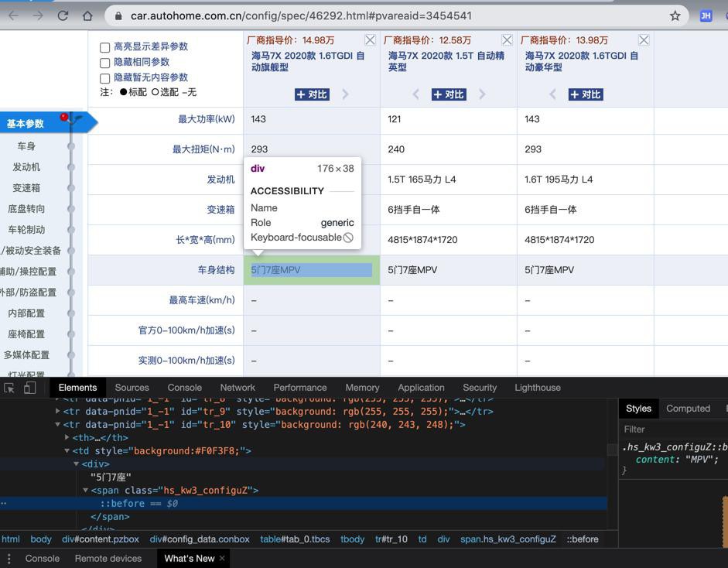Bookmark this page with the star icon
This screenshot has height=568, width=728.
675,15
